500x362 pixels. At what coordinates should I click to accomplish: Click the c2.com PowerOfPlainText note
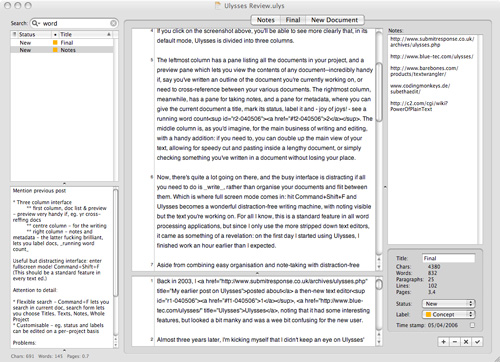(x=419, y=106)
